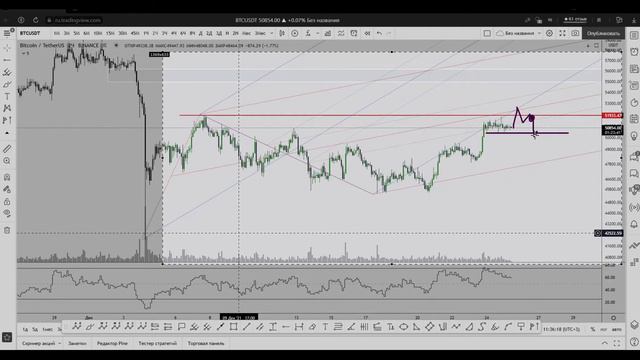Image resolution: width=640 pixels, height=360 pixels.
Task: Select the ellipse tool in favorites toolbar
Action: 403,327
